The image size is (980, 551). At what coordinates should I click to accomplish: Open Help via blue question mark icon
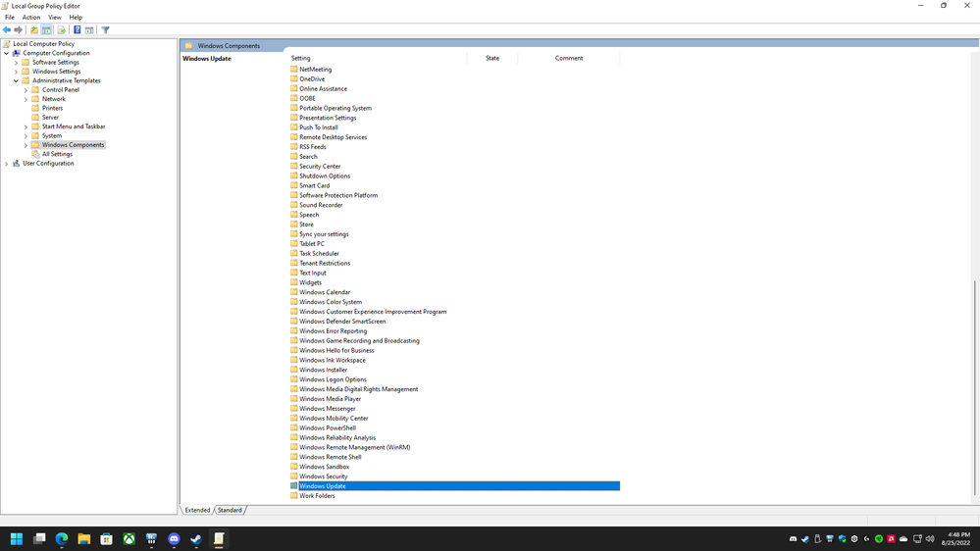77,30
